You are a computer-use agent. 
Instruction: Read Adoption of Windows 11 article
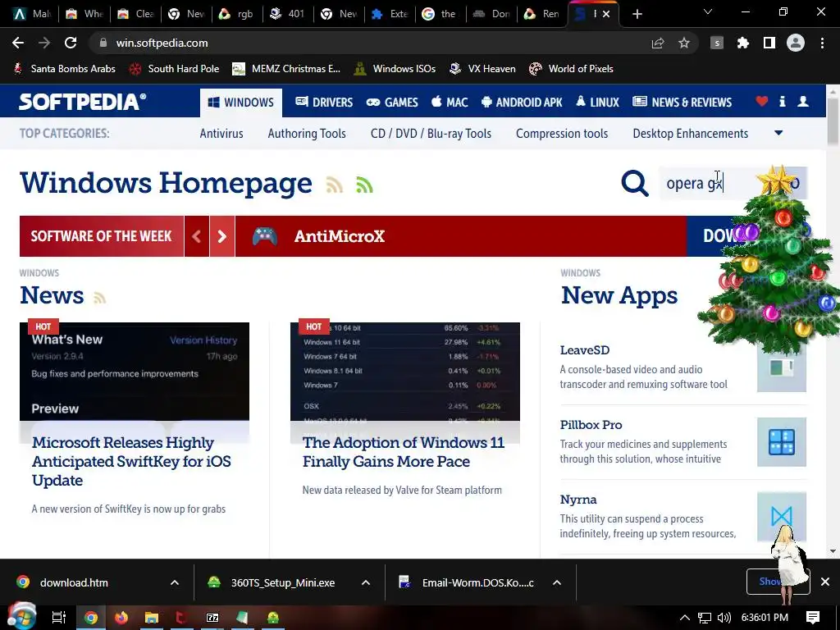[x=404, y=452]
